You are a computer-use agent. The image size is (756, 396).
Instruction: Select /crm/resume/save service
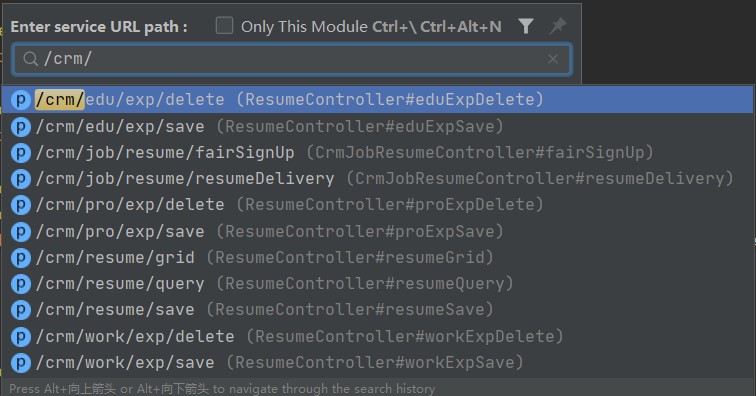pyautogui.click(x=378, y=310)
